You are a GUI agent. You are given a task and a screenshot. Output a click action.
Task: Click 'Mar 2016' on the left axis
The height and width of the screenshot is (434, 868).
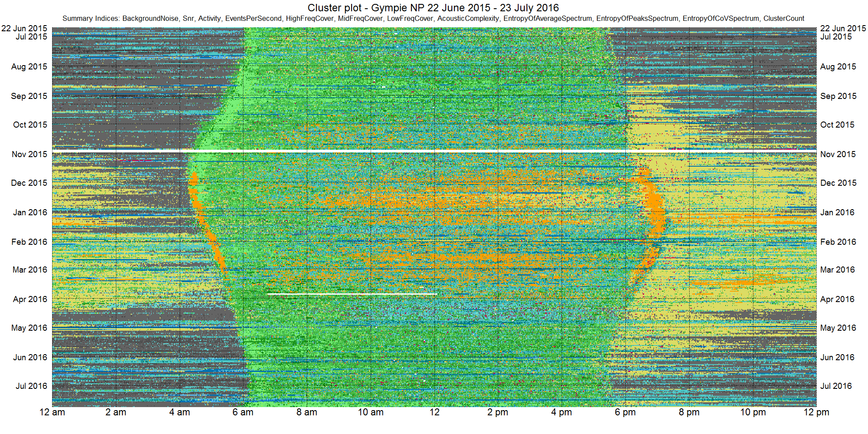30,270
